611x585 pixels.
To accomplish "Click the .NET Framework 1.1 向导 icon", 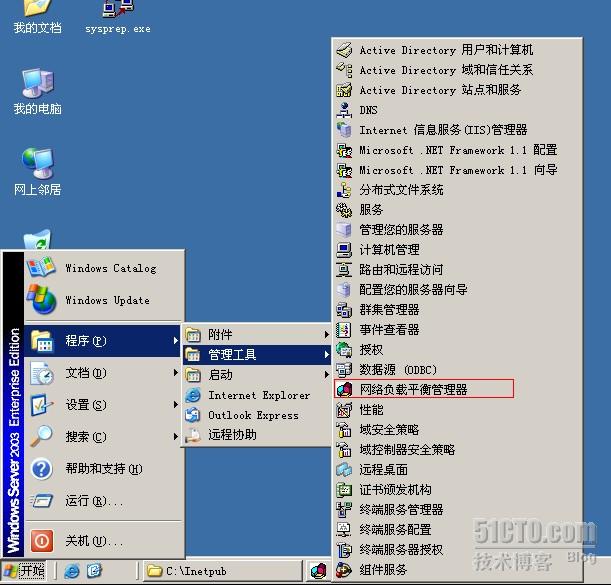I will (344, 170).
